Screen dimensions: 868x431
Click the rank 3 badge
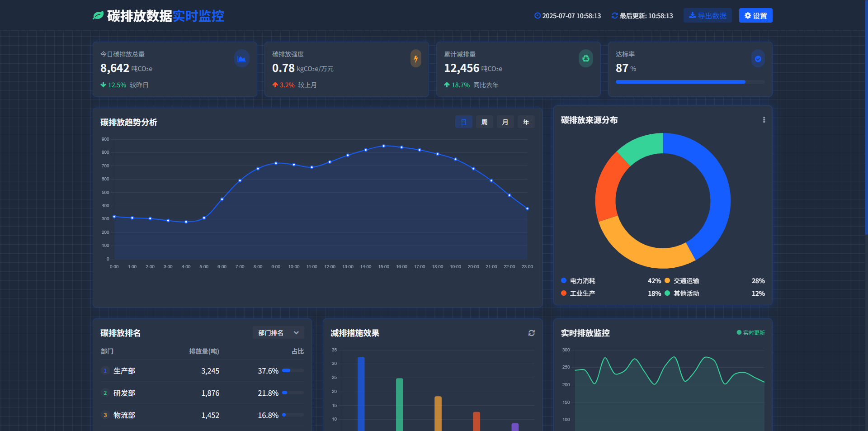105,415
